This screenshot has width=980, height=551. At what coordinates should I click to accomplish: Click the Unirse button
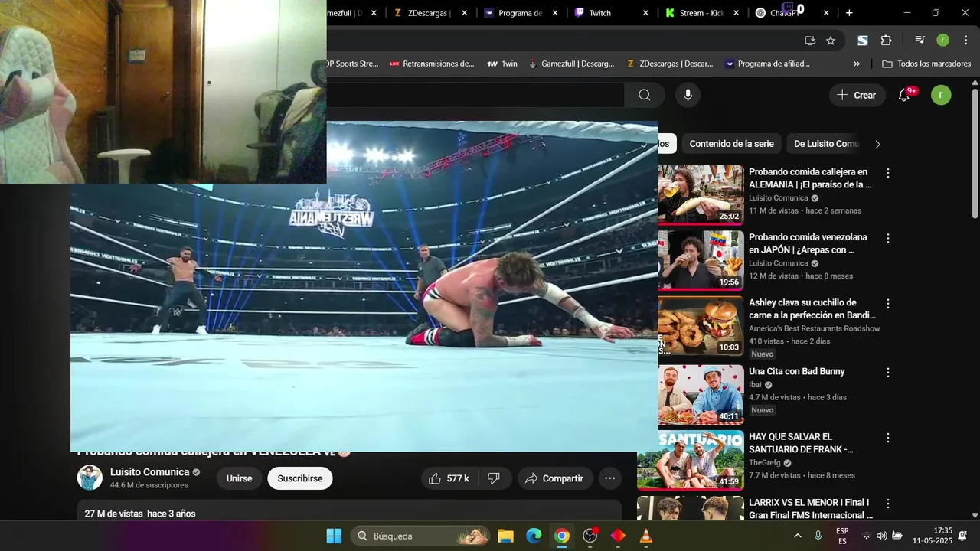click(239, 478)
